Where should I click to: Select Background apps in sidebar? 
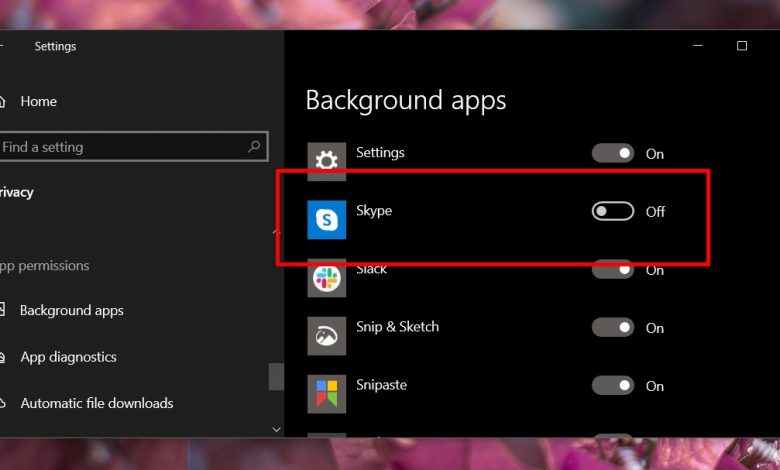(72, 310)
